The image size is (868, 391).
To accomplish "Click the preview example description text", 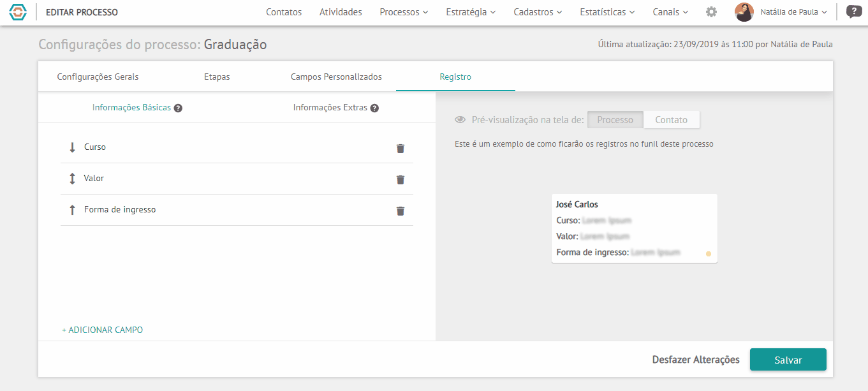I will pos(584,144).
